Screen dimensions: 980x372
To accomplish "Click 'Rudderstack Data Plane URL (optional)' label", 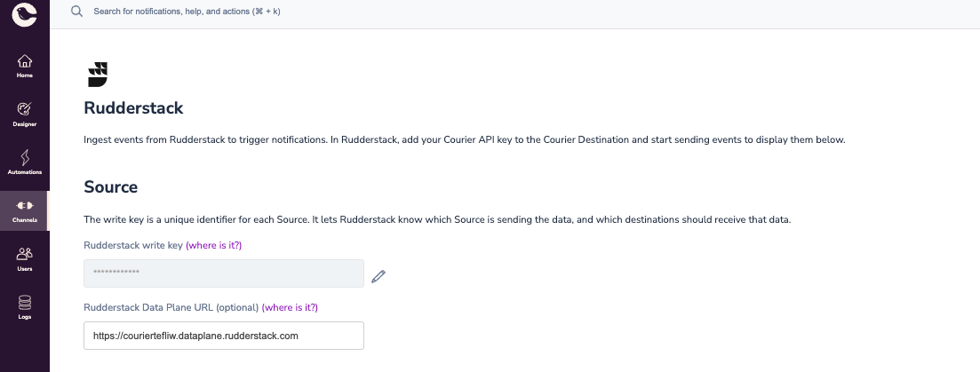I will (171, 307).
